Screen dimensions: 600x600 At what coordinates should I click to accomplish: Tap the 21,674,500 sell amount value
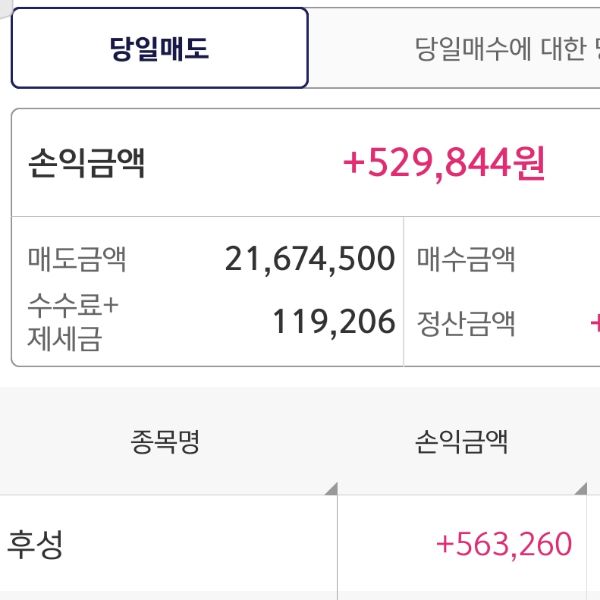point(310,260)
